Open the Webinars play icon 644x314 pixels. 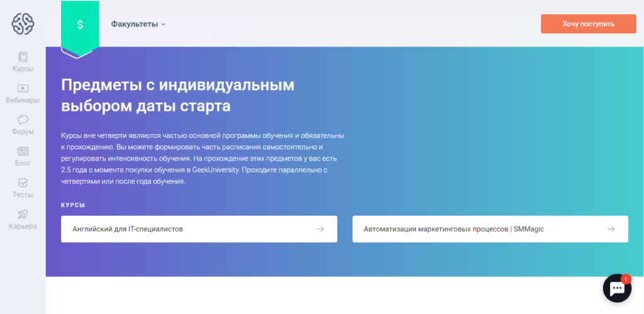coord(23,89)
